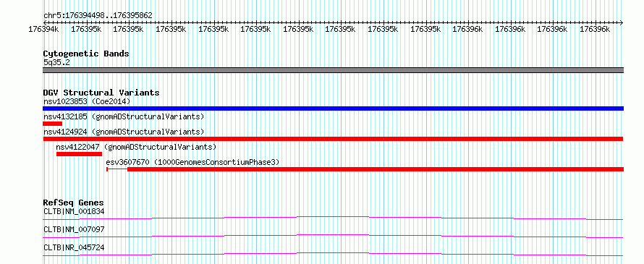Select the gray 5q35.2 cytogenetic band
This screenshot has width=644, height=264.
tap(333, 70)
